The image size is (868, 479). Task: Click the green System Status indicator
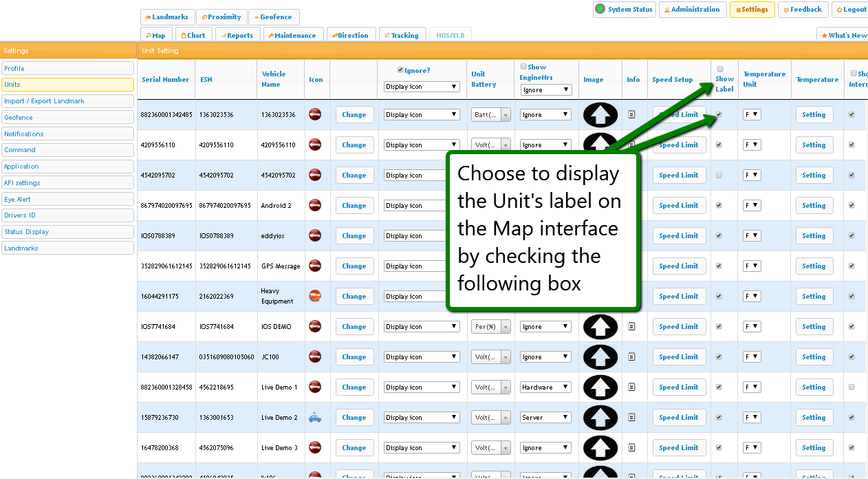[600, 10]
